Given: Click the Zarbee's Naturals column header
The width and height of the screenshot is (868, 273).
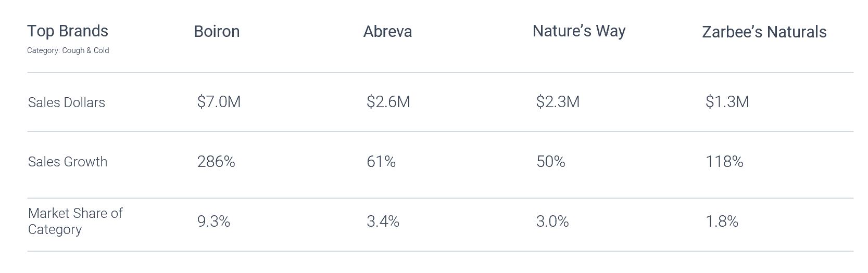Looking at the screenshot, I should (764, 32).
